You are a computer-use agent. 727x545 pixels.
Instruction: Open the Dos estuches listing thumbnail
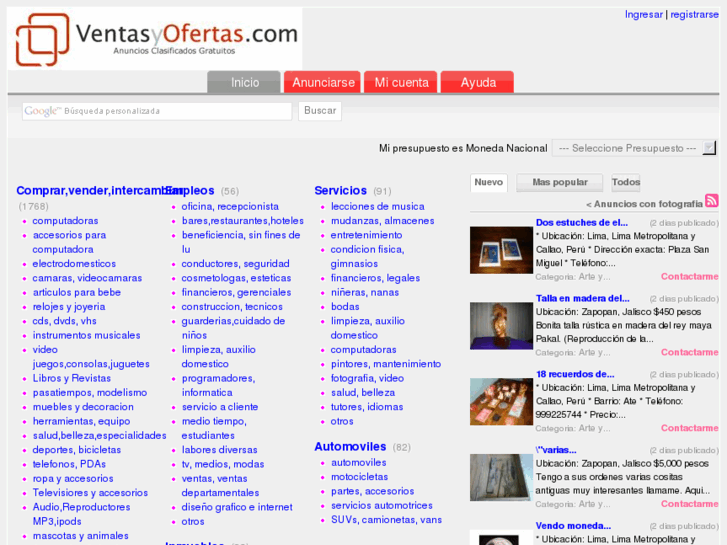coord(501,250)
